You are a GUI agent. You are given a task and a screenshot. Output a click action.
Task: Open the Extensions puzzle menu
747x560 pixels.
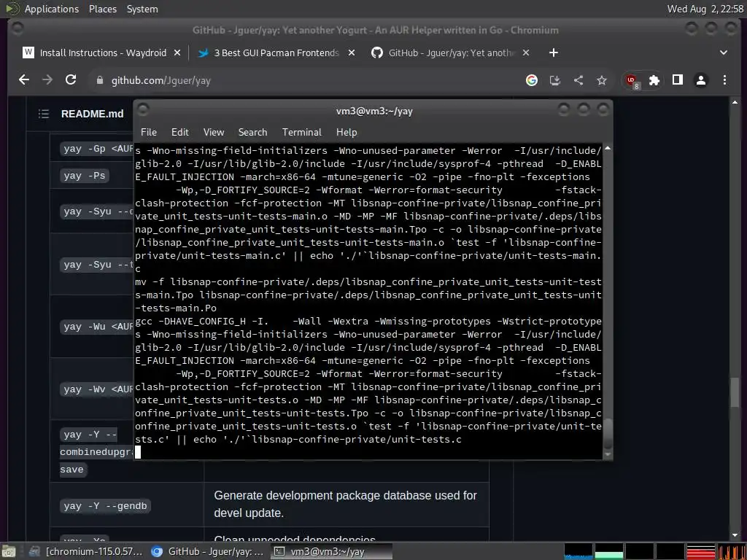[654, 80]
